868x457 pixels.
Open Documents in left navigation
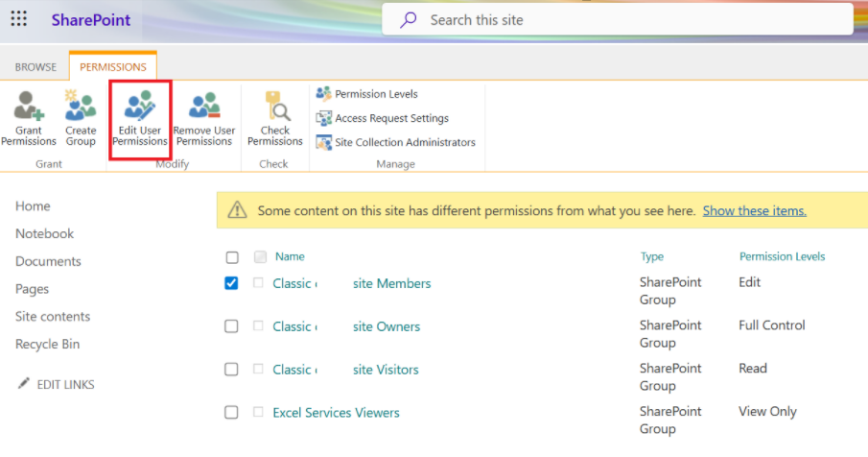[x=48, y=261]
